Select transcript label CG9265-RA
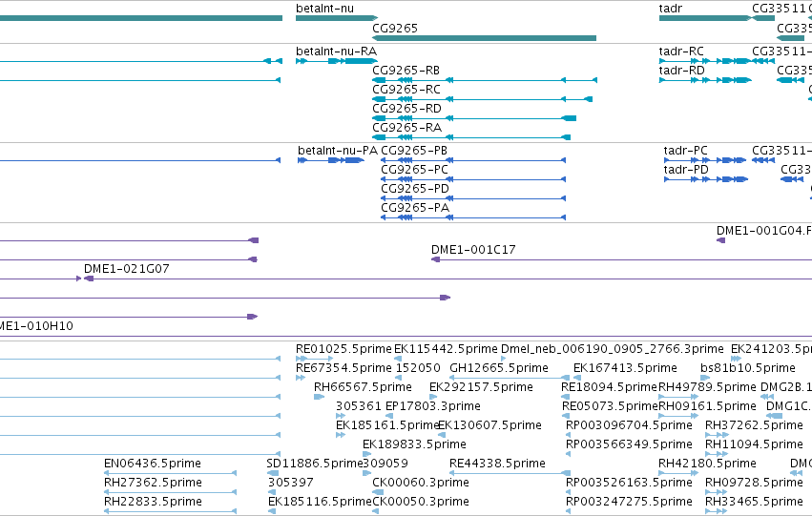The width and height of the screenshot is (812, 516). [x=406, y=128]
